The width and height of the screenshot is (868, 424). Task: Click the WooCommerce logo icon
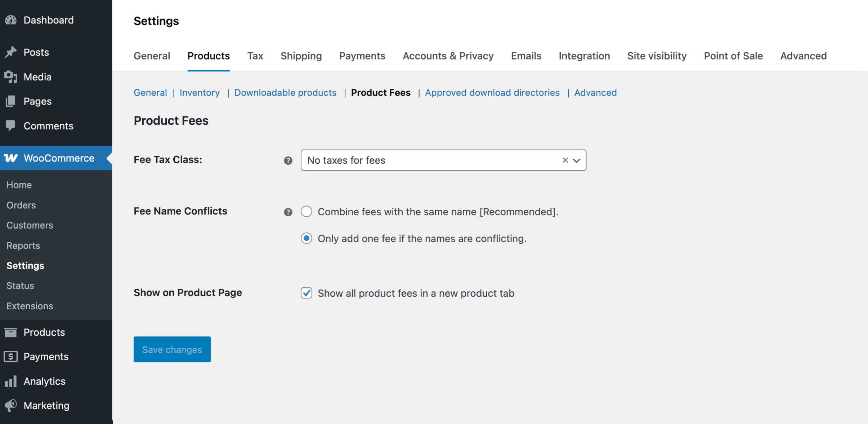click(11, 158)
